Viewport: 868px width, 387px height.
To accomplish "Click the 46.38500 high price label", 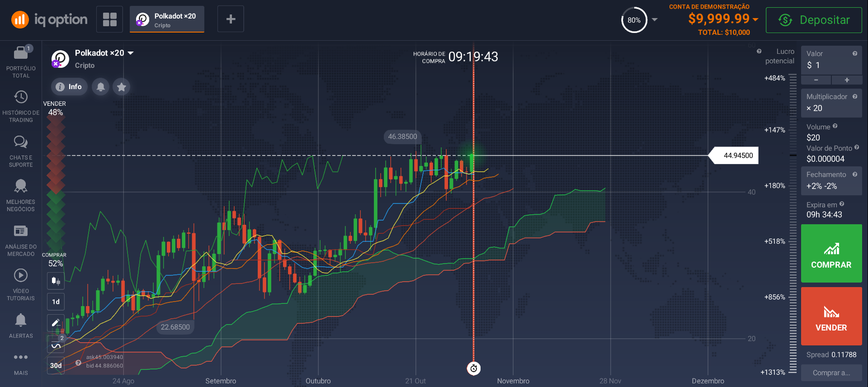I will 402,137.
